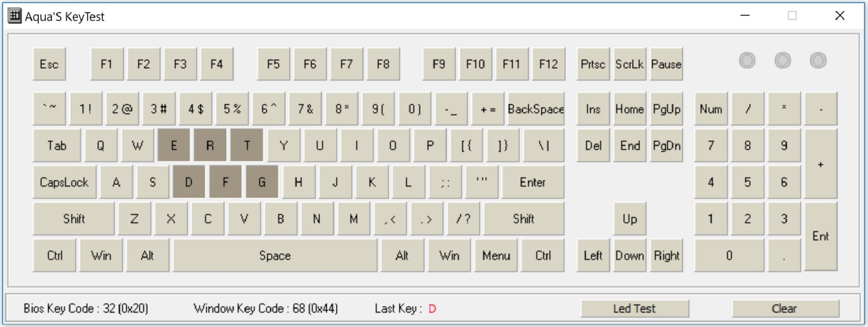Click the numpad 5 key
The height and width of the screenshot is (327, 868).
point(748,182)
